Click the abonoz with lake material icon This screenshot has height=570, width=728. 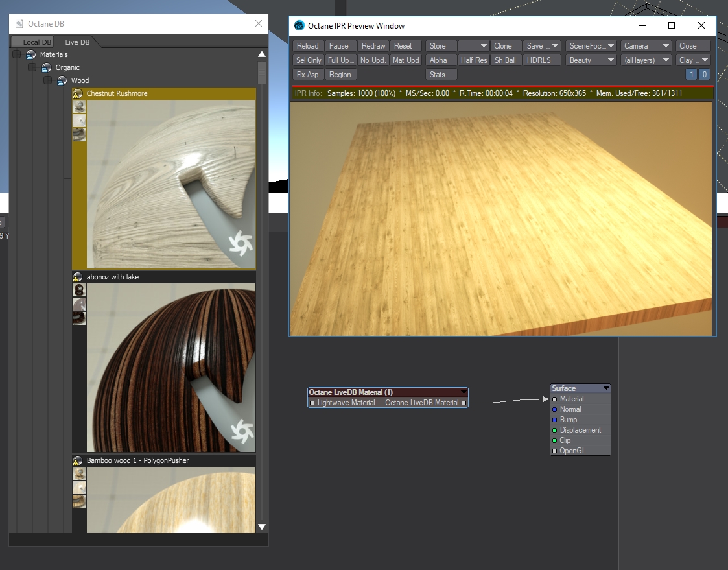click(x=78, y=277)
